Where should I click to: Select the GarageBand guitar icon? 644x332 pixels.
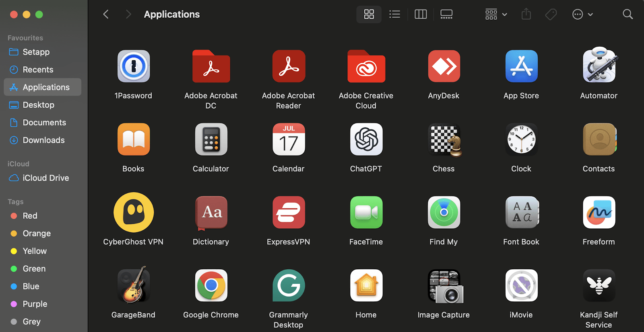click(133, 285)
